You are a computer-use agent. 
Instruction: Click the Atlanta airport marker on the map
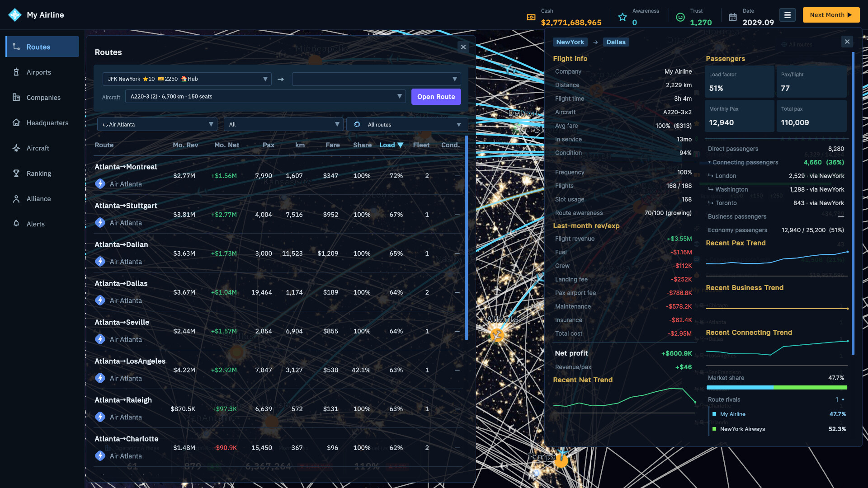(497, 335)
